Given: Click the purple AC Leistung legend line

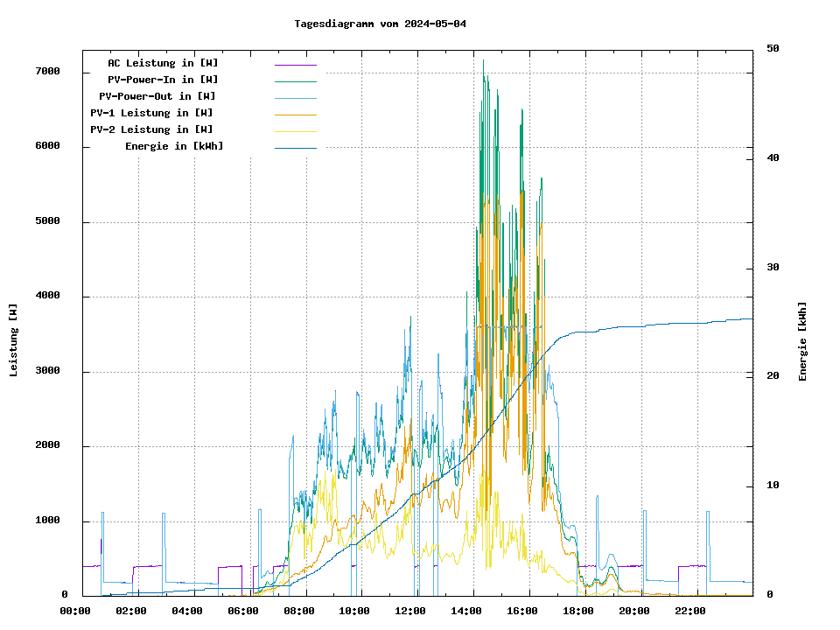Looking at the screenshot, I should point(295,64).
